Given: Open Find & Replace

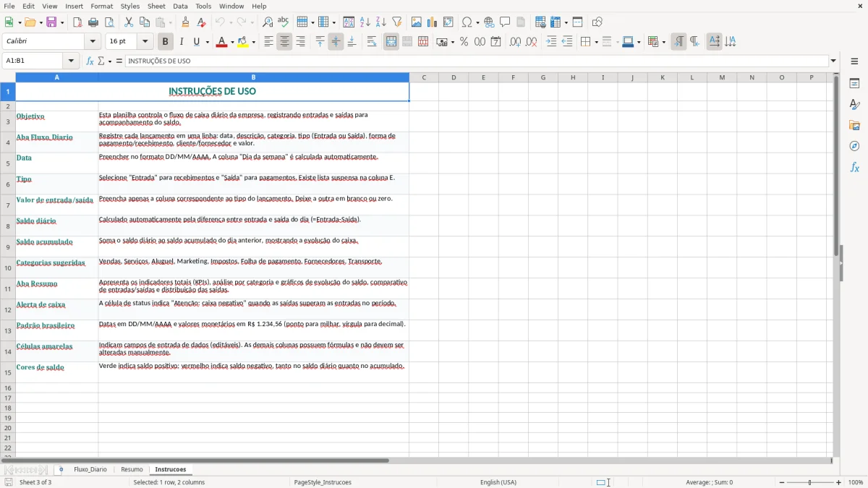Looking at the screenshot, I should pyautogui.click(x=268, y=22).
